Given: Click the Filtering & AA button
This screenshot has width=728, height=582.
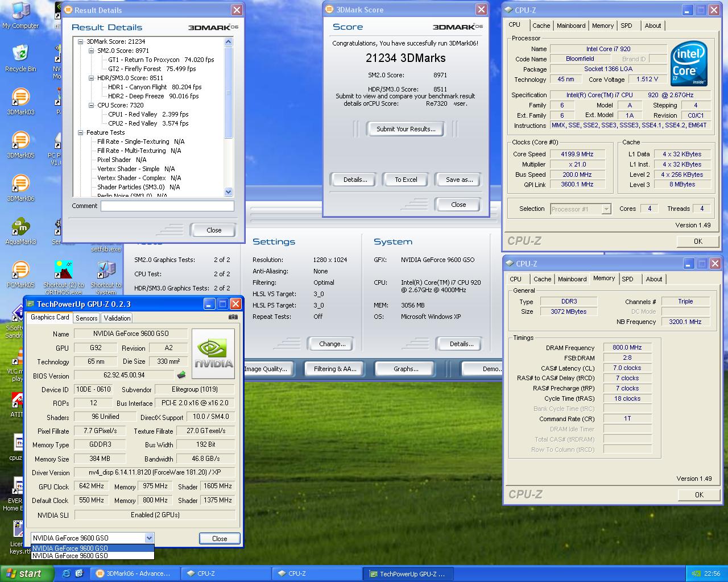Looking at the screenshot, I should (x=334, y=369).
